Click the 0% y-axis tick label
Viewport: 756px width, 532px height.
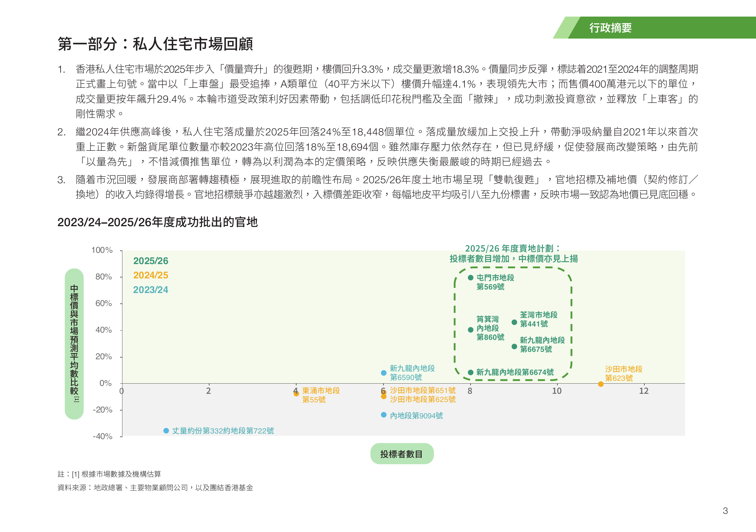[106, 383]
